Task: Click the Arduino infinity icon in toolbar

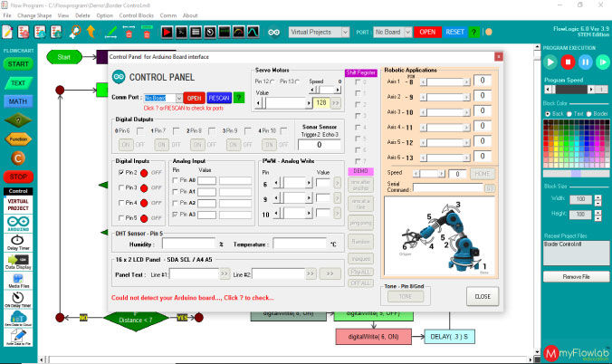Action: 274,32
